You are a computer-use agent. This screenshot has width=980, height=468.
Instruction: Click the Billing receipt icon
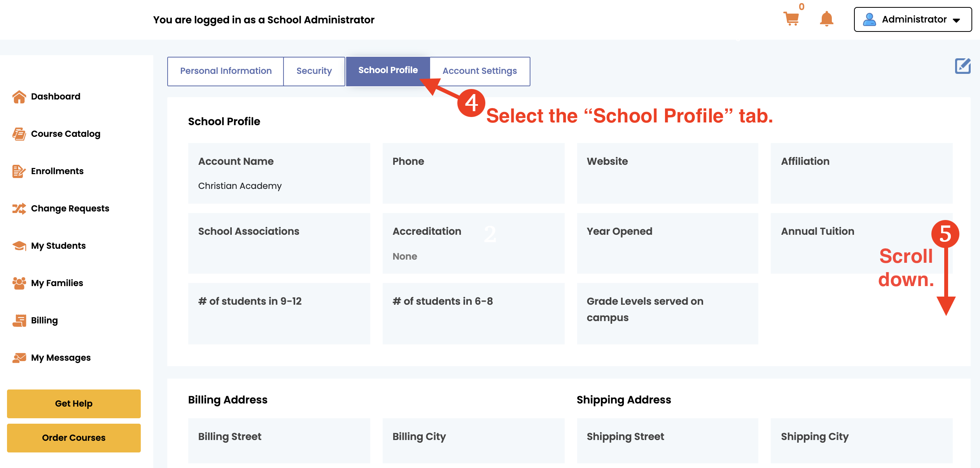coord(19,321)
